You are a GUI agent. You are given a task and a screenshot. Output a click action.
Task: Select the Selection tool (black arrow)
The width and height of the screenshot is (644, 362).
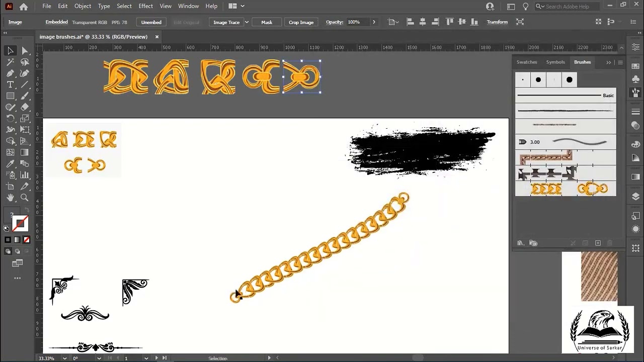pos(10,51)
